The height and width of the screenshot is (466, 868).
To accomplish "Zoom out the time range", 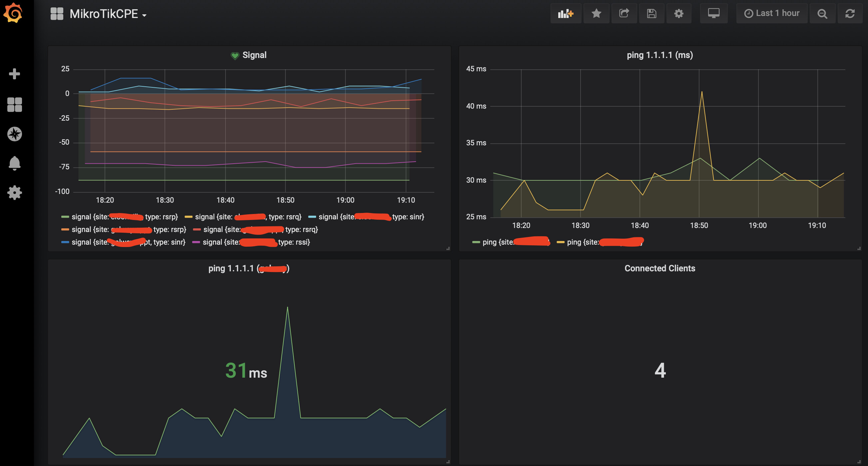I will pyautogui.click(x=822, y=13).
